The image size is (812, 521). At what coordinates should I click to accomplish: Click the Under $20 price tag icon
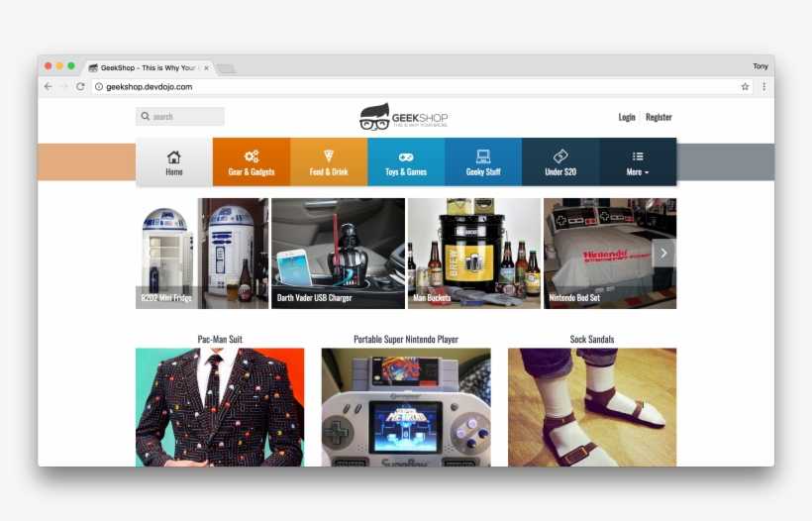pyautogui.click(x=560, y=156)
